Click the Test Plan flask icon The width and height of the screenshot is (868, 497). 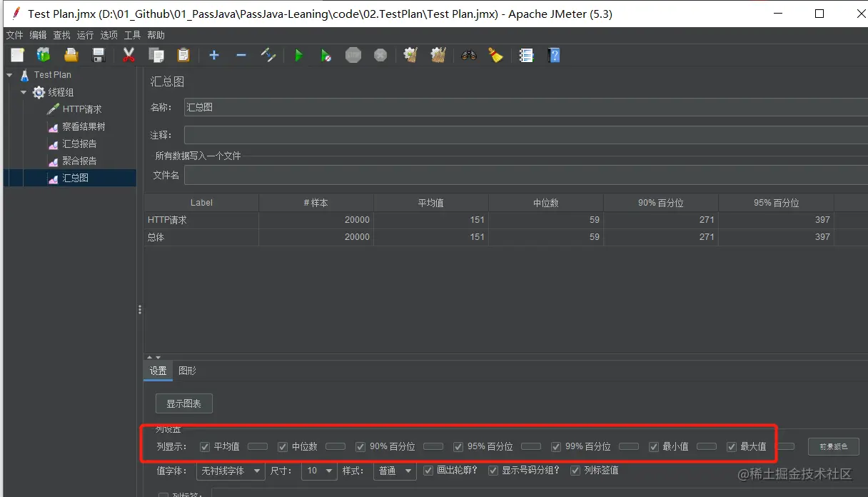click(x=25, y=75)
